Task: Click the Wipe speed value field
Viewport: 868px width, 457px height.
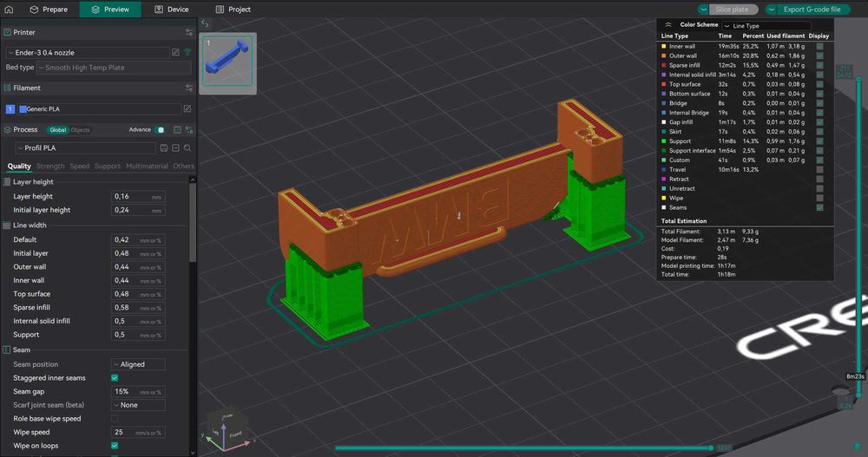Action: [138, 432]
